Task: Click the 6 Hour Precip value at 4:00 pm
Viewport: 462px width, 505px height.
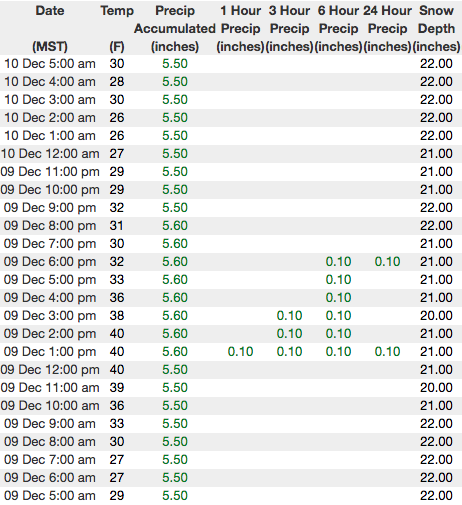Action: point(338,298)
